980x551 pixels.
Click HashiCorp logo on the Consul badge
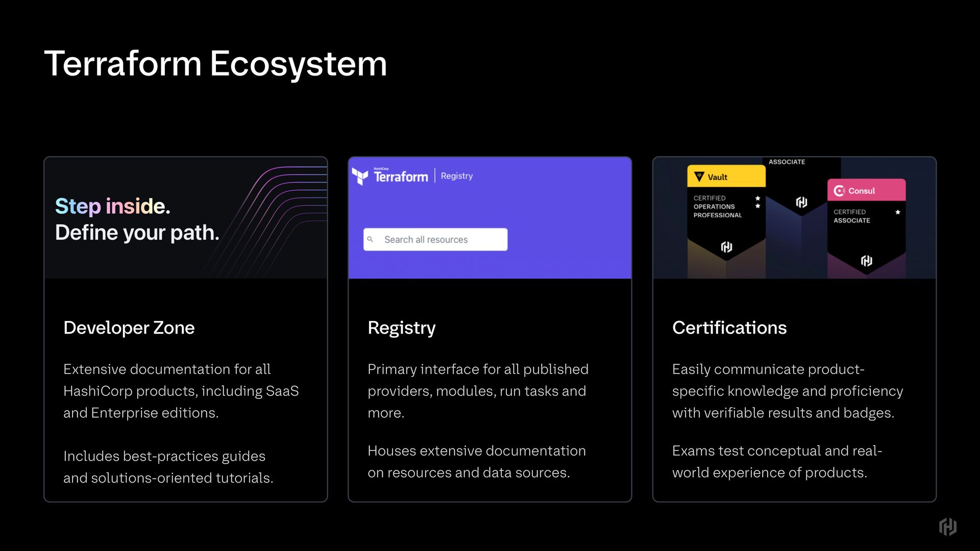point(866,261)
